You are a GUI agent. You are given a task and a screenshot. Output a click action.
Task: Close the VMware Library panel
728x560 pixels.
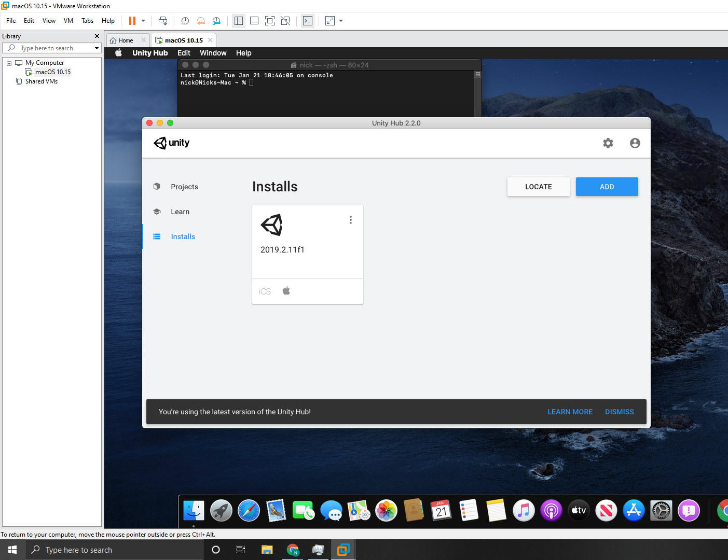pyautogui.click(x=97, y=36)
